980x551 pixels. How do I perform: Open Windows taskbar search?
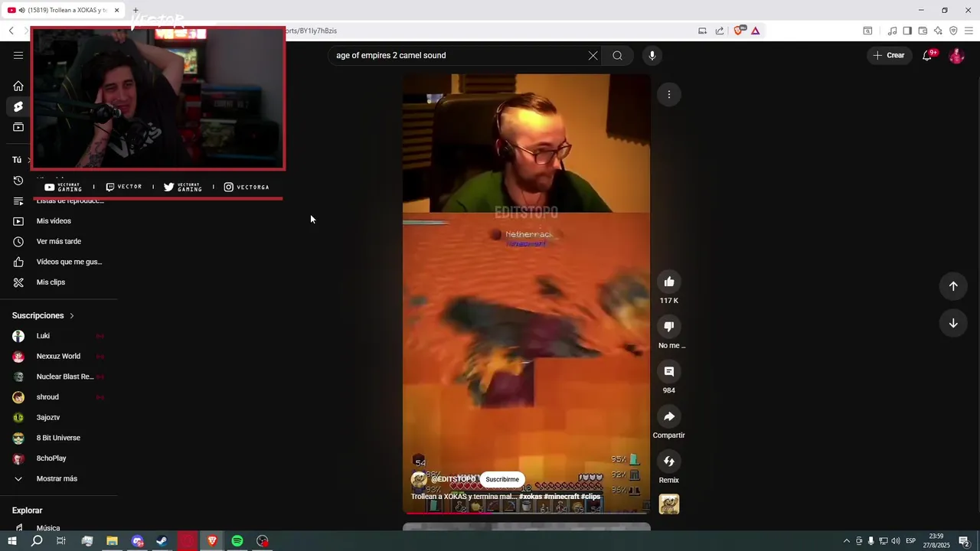pyautogui.click(x=37, y=541)
